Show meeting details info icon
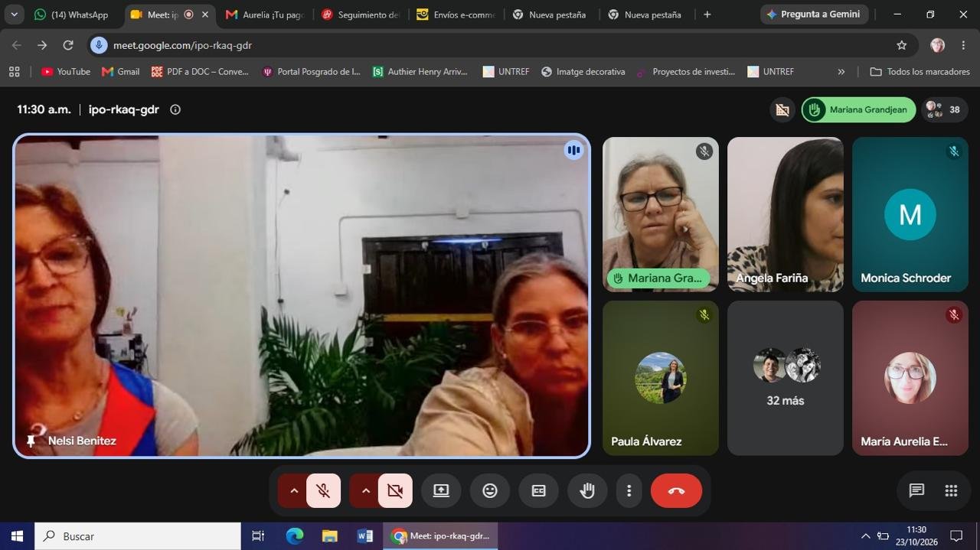The image size is (980, 550). tap(175, 109)
